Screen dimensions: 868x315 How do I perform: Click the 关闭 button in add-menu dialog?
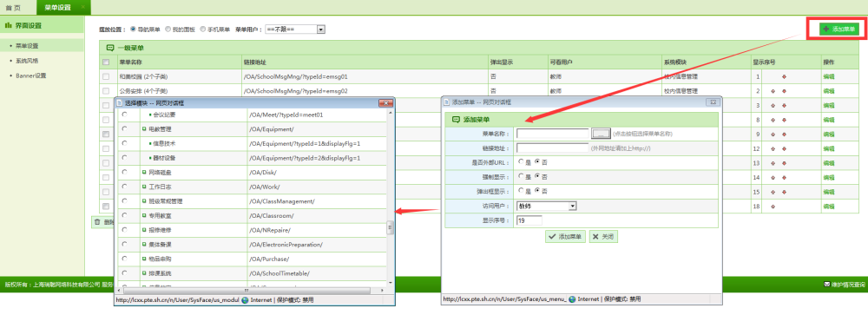[603, 236]
